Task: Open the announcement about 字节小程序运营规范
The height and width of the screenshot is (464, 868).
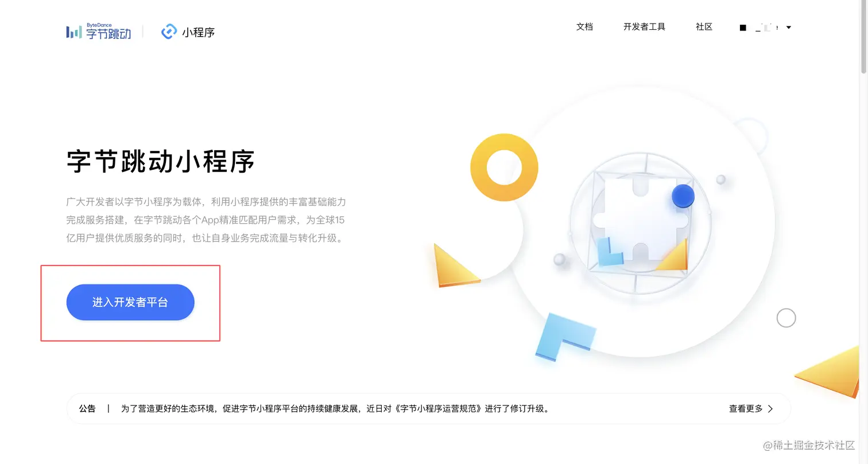Action: coord(335,409)
